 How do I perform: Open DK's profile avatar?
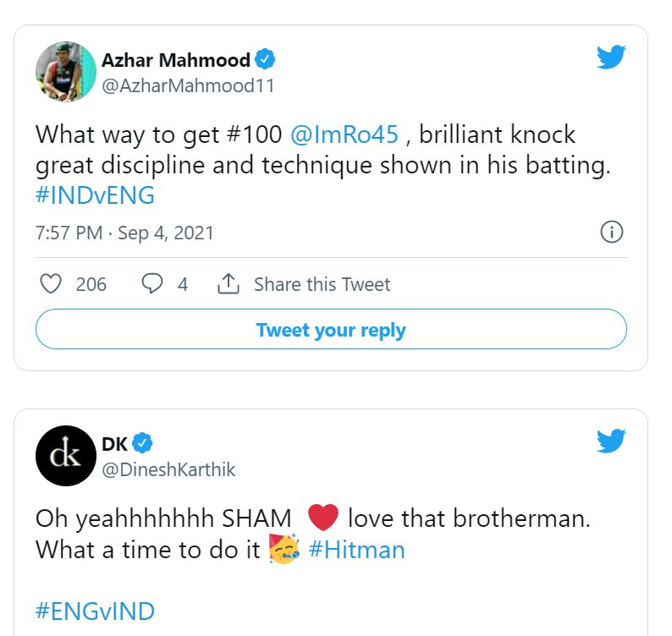click(x=66, y=456)
